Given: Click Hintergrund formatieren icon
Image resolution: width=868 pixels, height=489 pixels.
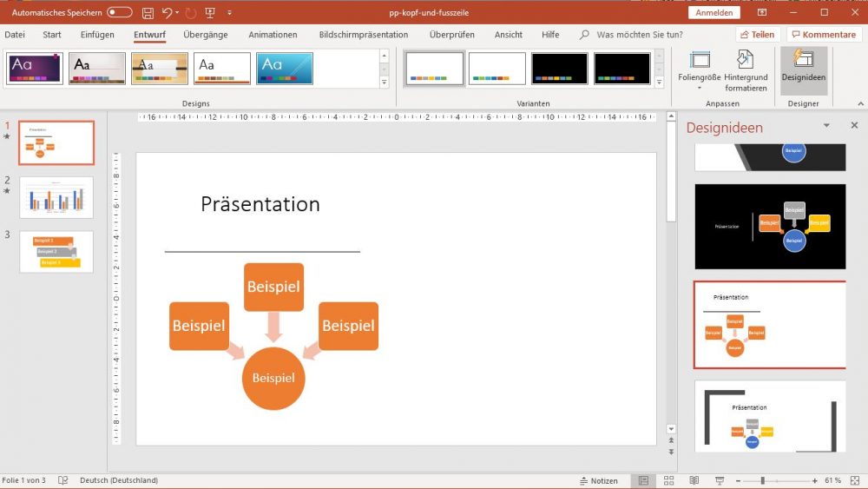Looking at the screenshot, I should (x=746, y=71).
